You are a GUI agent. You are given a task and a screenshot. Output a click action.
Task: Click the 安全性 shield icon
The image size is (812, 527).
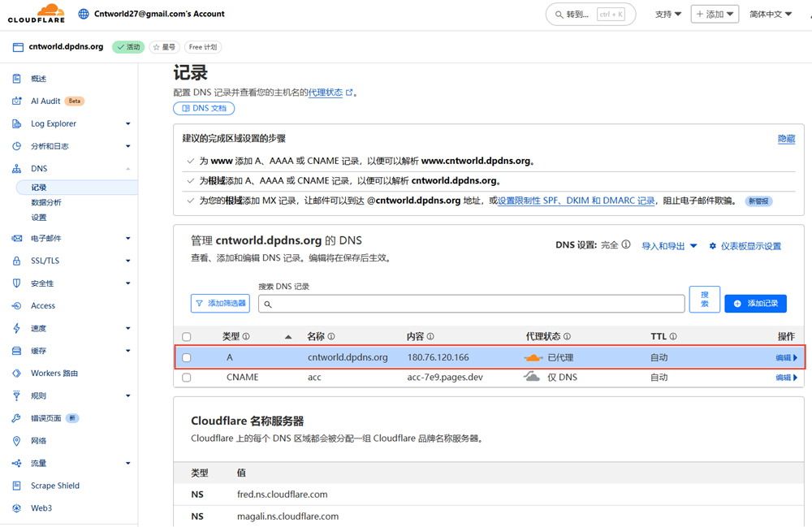(16, 283)
